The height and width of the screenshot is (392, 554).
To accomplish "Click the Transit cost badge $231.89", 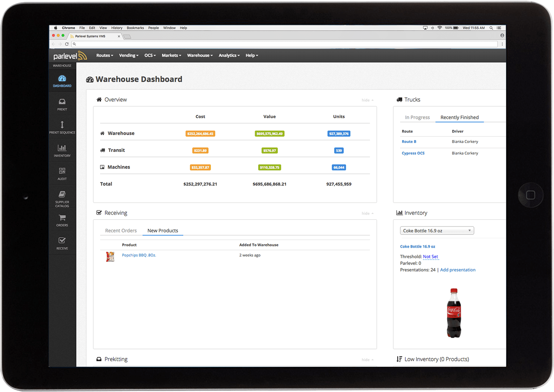I will (200, 151).
